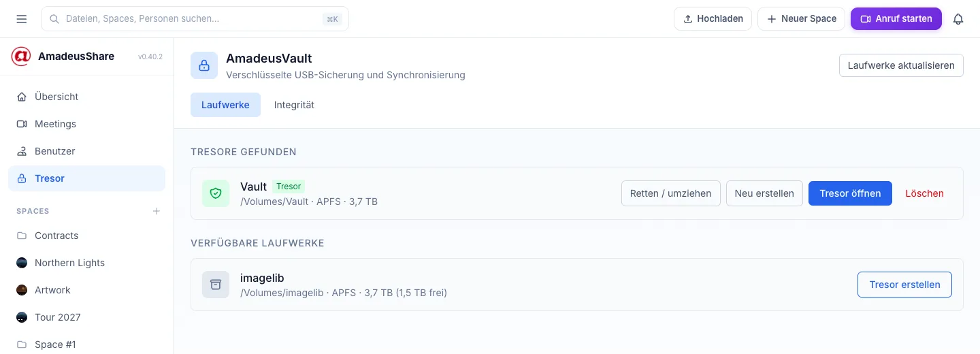Click the AmadeusVault lock header icon
980x354 pixels.
[204, 65]
